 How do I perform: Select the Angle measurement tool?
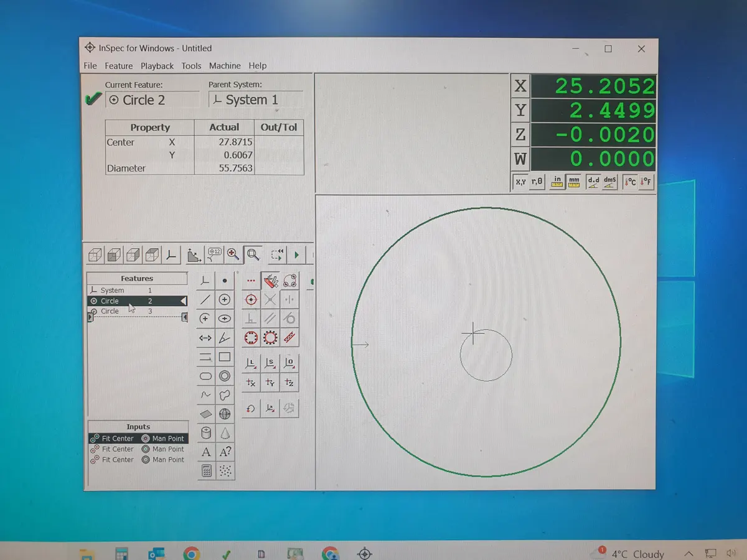click(225, 338)
